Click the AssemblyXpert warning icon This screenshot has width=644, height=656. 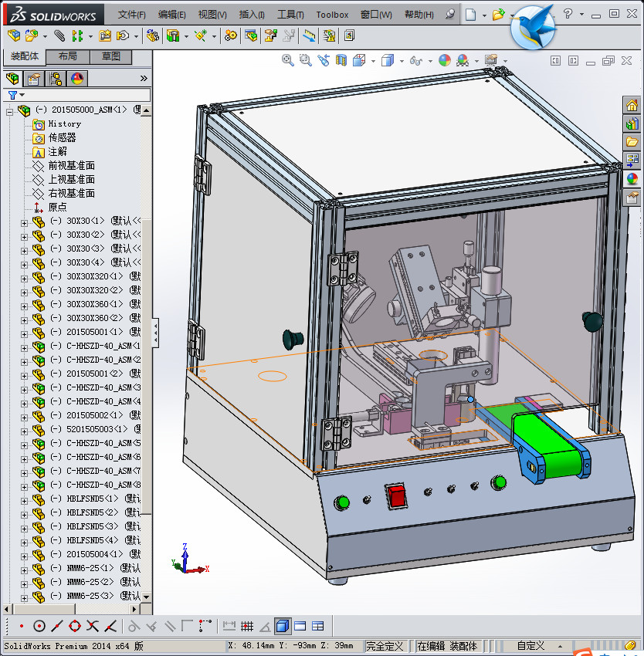(330, 36)
